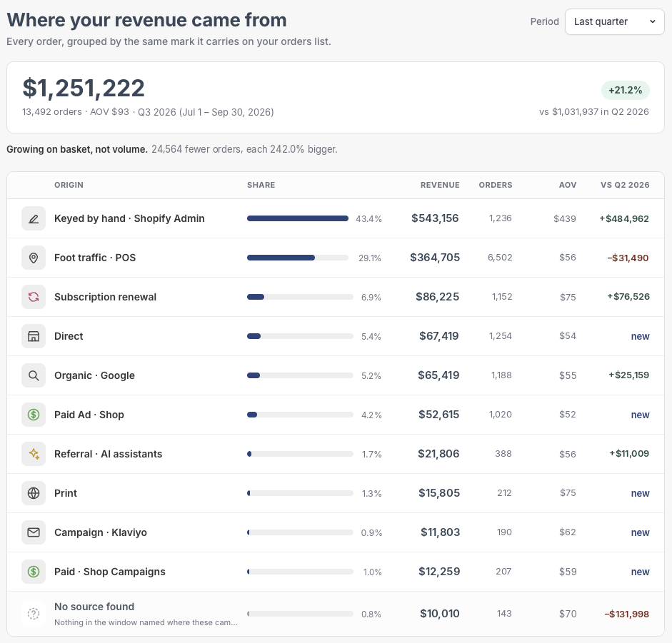
Task: Select the 'Print' row label
Action: (66, 494)
